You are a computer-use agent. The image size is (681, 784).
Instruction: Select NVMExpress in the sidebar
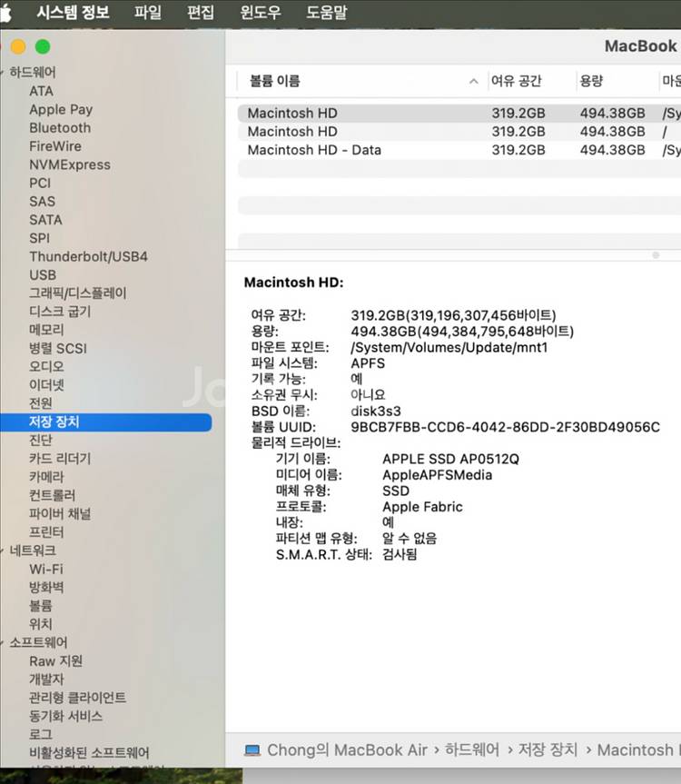pyautogui.click(x=70, y=164)
